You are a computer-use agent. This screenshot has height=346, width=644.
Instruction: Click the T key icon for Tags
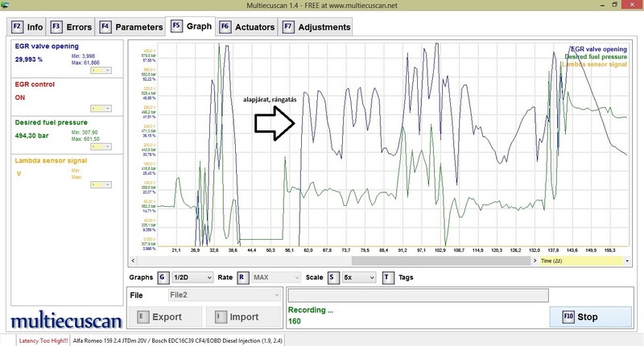[x=389, y=277]
